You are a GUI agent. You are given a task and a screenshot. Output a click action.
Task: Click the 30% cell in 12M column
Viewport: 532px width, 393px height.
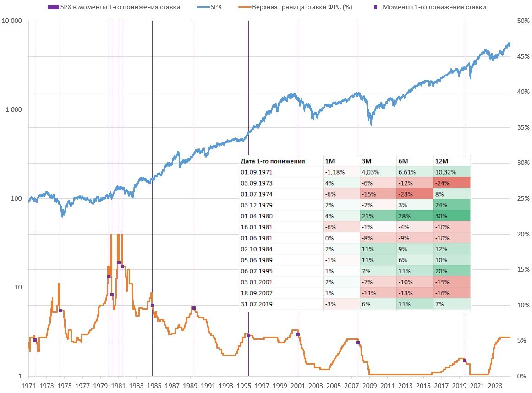coord(452,216)
